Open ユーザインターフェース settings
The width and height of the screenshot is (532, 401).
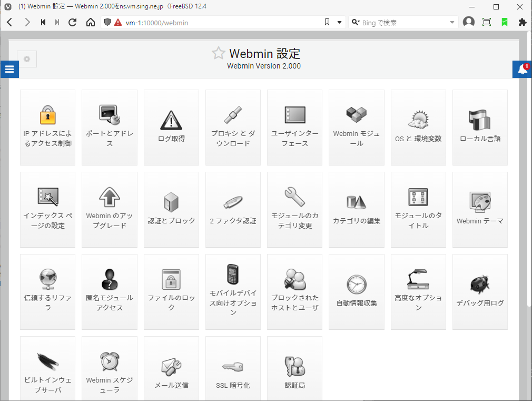pos(294,128)
